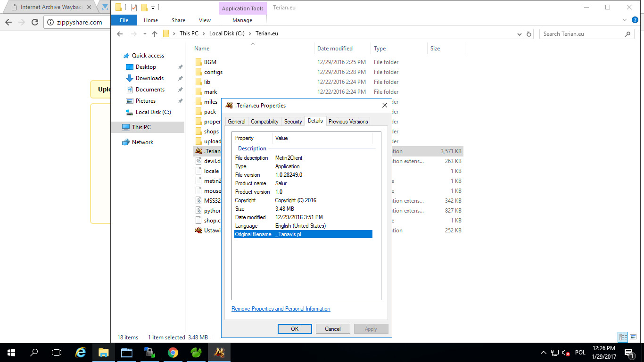Screen dimensions: 644x362
Task: Open the File ribbon tab
Action: tap(124, 20)
